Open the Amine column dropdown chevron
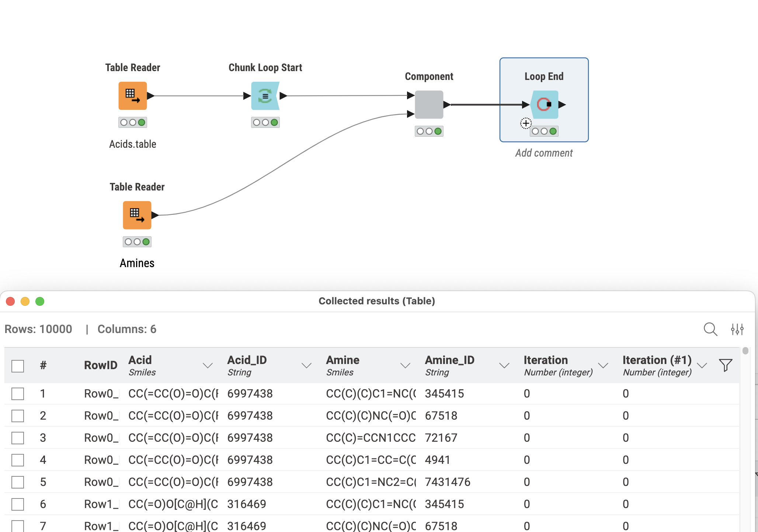The height and width of the screenshot is (532, 758). (x=406, y=365)
